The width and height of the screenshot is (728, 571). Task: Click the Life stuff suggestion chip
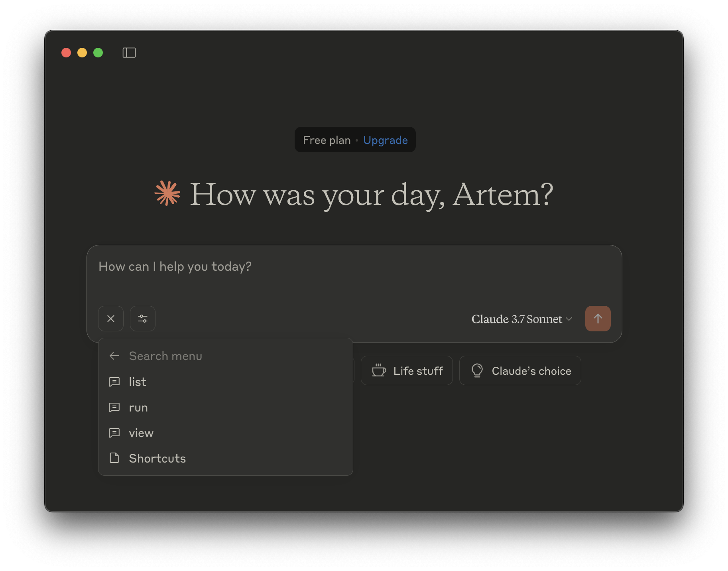pyautogui.click(x=407, y=370)
